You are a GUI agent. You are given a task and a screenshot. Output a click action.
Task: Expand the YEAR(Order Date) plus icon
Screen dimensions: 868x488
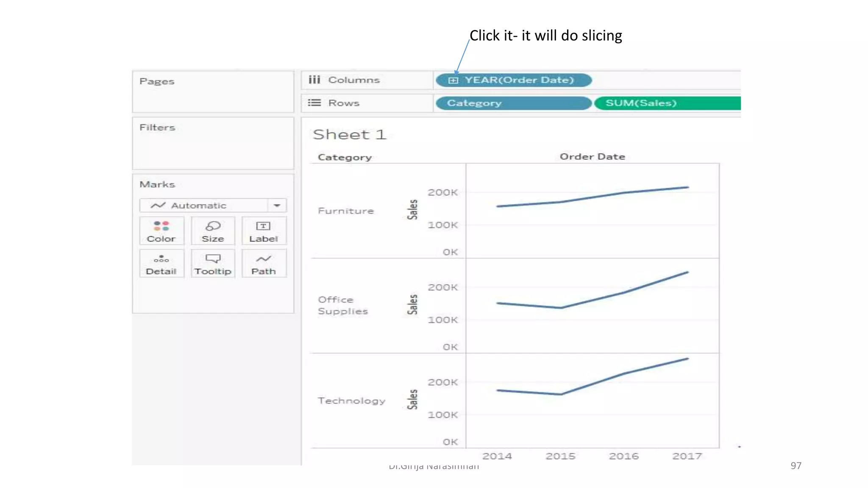click(x=453, y=80)
